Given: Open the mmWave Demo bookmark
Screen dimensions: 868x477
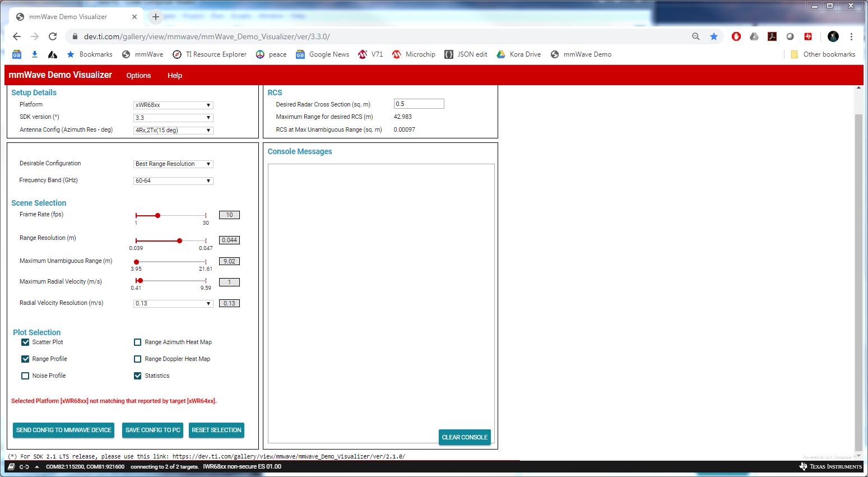Looking at the screenshot, I should (581, 54).
